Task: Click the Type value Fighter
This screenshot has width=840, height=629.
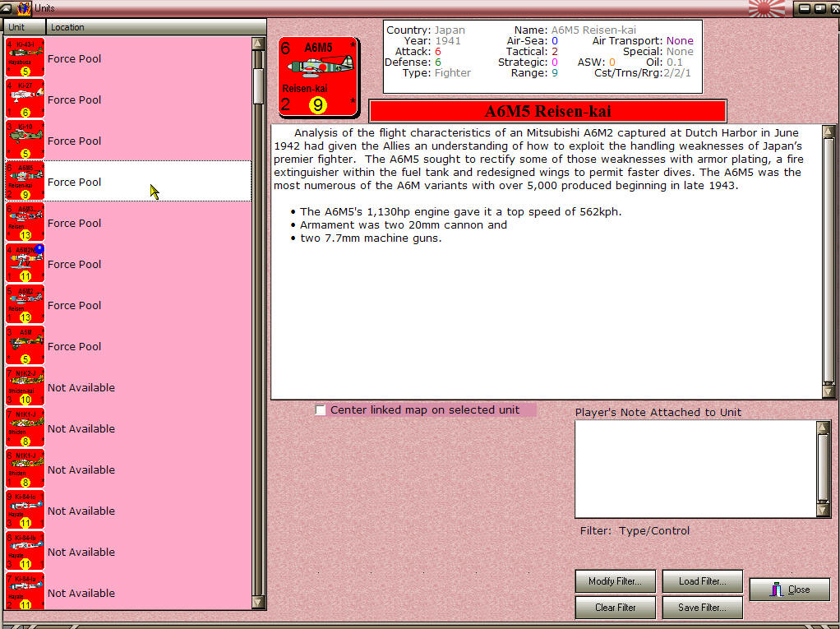Action: [x=453, y=73]
